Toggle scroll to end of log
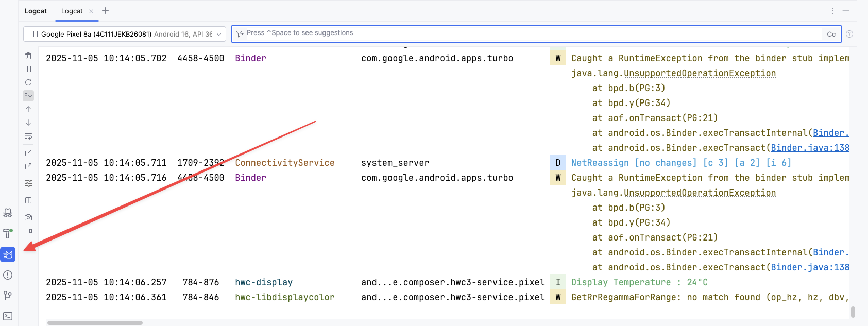 [x=28, y=96]
